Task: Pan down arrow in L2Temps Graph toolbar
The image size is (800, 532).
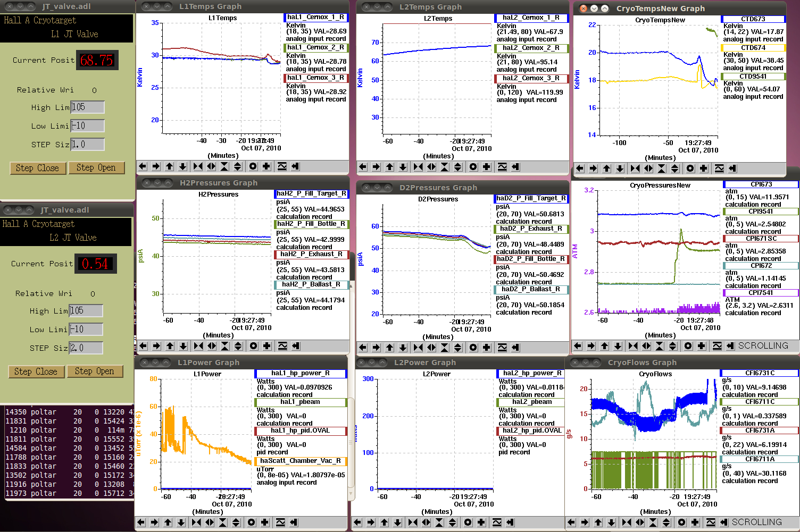Action: click(403, 167)
